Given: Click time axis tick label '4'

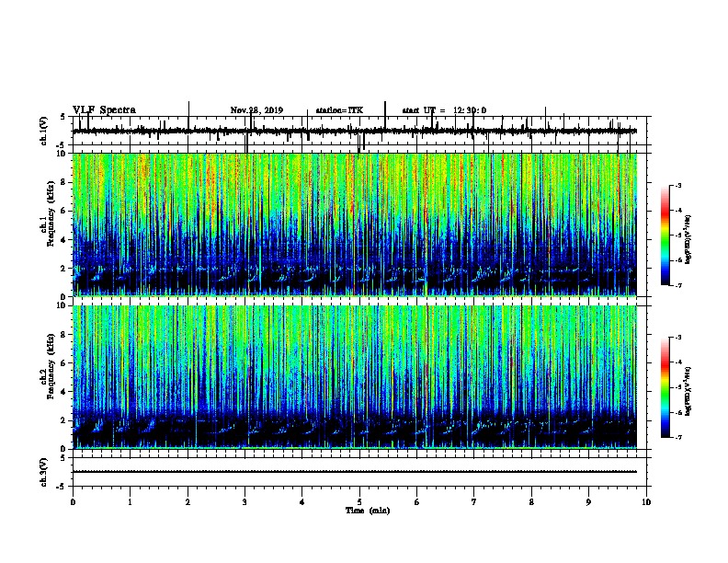Looking at the screenshot, I should pyautogui.click(x=302, y=502).
